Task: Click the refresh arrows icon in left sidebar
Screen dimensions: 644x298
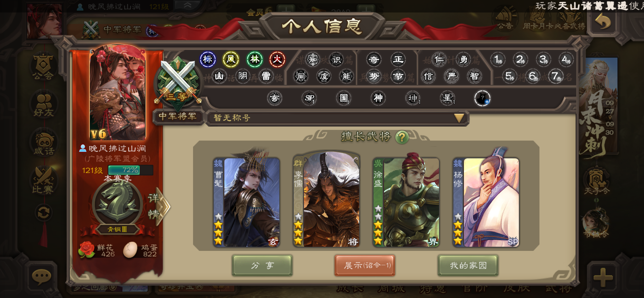Action: click(x=43, y=213)
